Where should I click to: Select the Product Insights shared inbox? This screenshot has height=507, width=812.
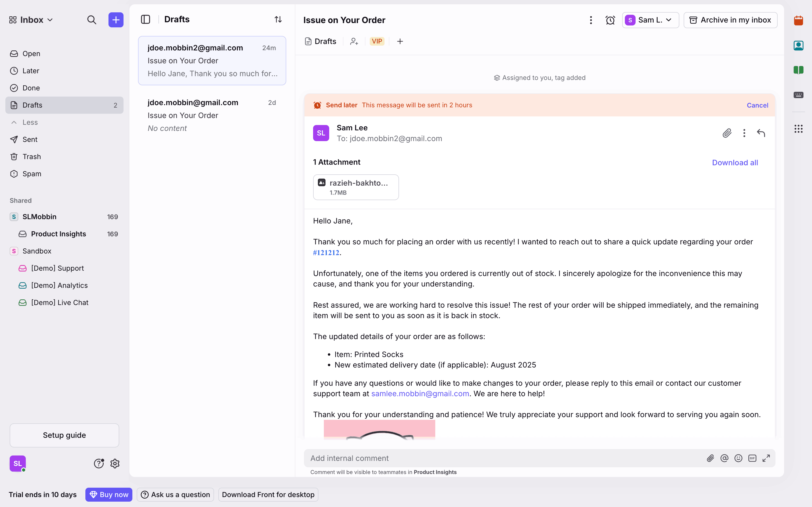pyautogui.click(x=58, y=234)
